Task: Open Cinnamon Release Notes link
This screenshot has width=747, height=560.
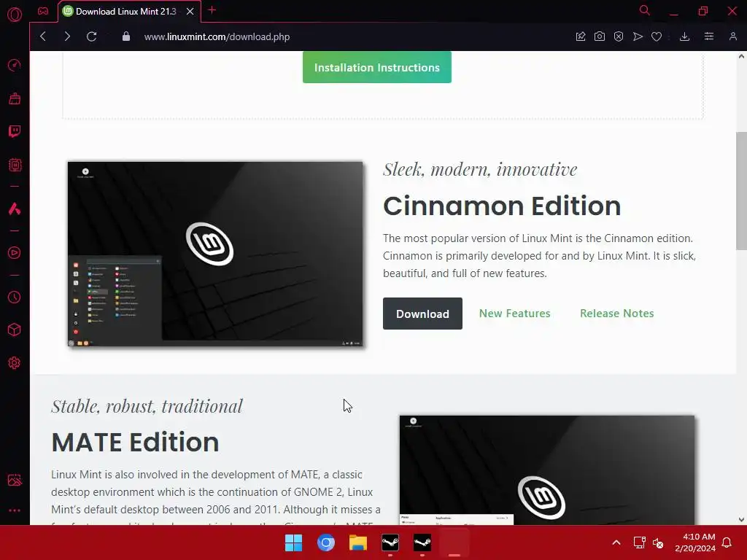Action: point(617,314)
